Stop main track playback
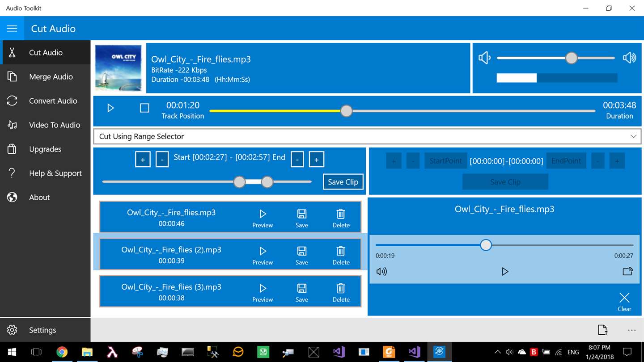Screen dimensions: 644x362 (144, 108)
